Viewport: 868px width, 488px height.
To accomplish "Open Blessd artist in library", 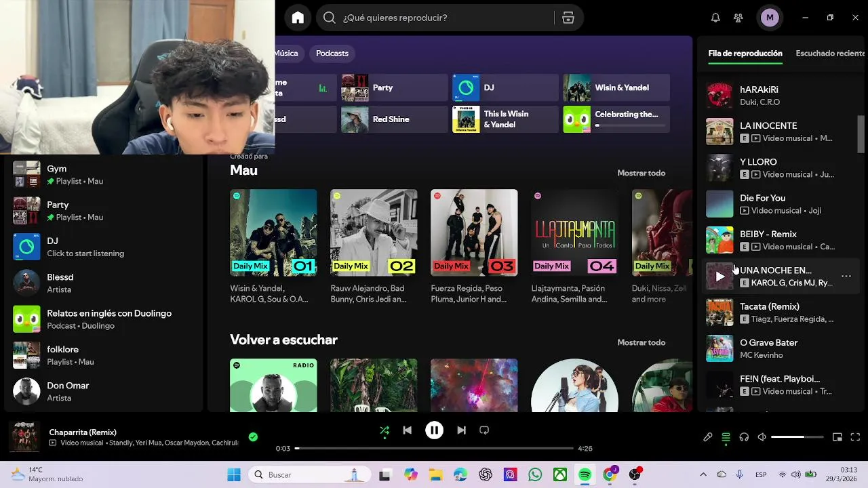I will (105, 283).
